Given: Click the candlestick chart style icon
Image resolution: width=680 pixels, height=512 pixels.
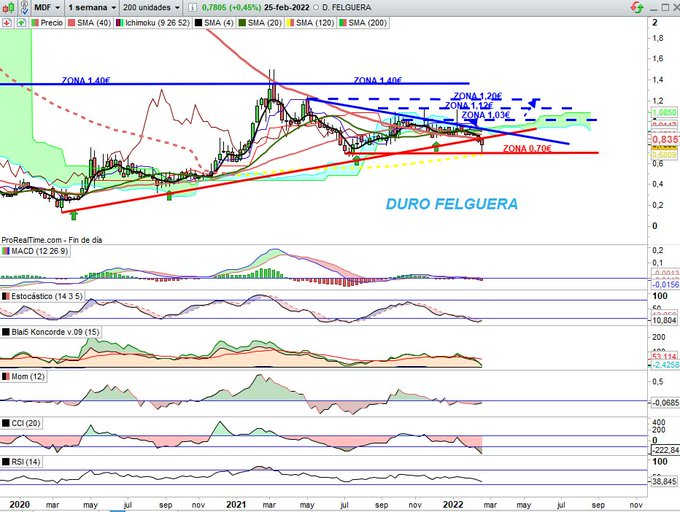Looking at the screenshot, I should [7, 7].
